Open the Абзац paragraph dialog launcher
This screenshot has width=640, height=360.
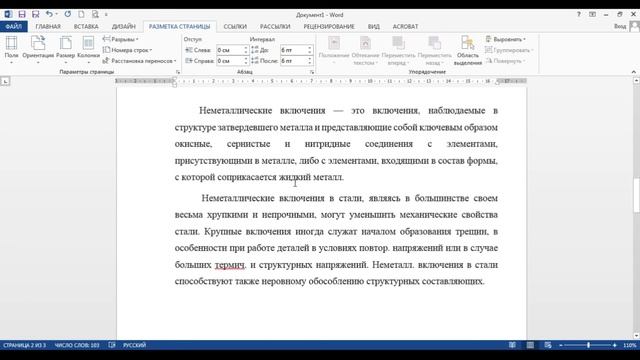(x=312, y=72)
